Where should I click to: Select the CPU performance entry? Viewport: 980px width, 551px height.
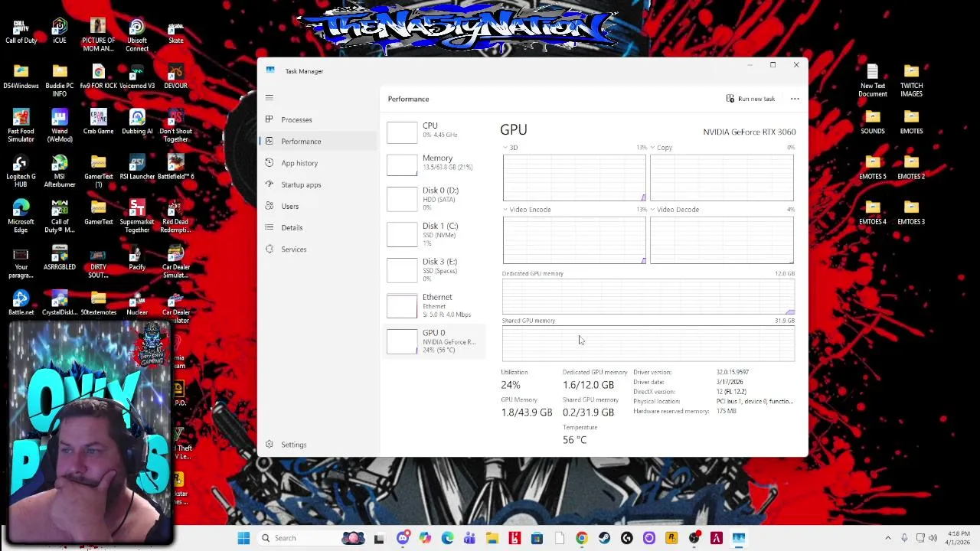click(434, 131)
